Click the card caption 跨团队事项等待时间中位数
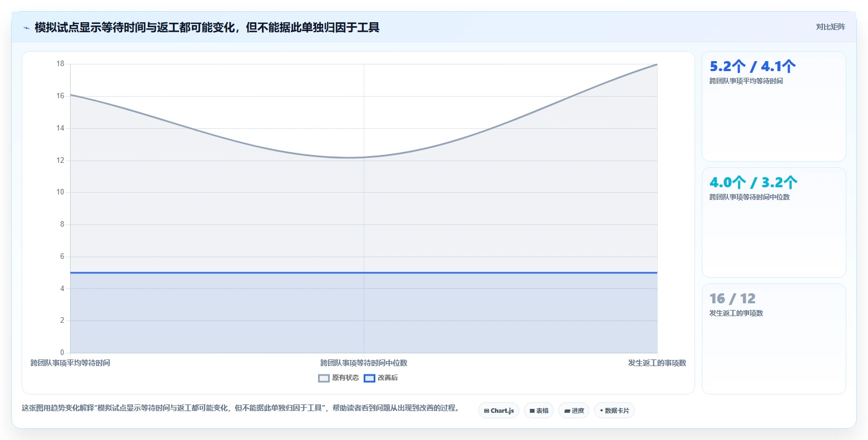This screenshot has height=440, width=868. pyautogui.click(x=750, y=197)
